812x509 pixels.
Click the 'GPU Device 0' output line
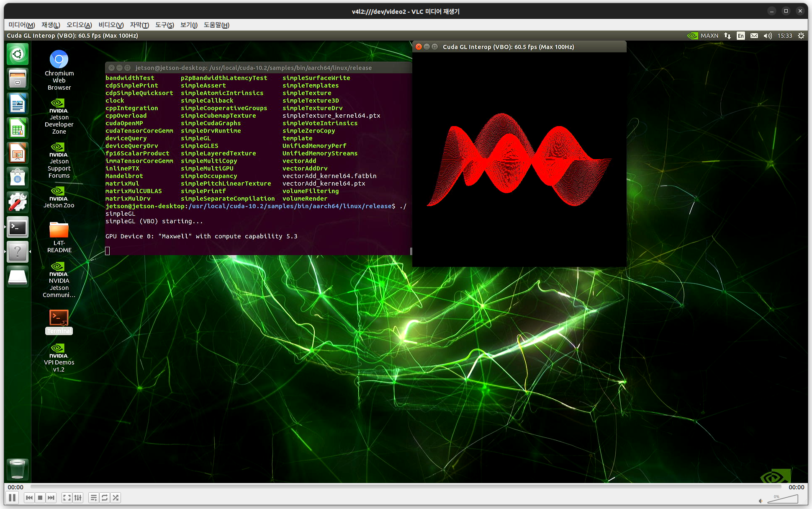tap(201, 236)
